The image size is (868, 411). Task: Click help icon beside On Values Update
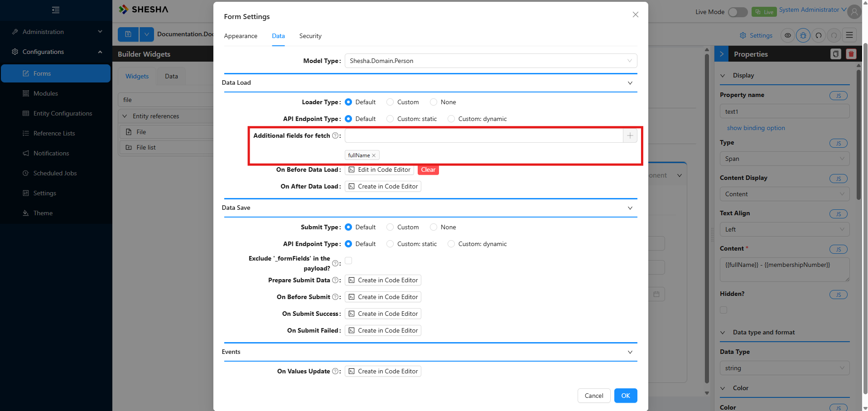coord(335,371)
